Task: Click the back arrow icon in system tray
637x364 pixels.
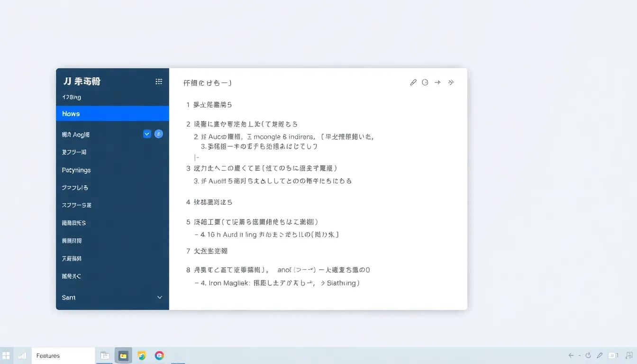Action: [571, 355]
